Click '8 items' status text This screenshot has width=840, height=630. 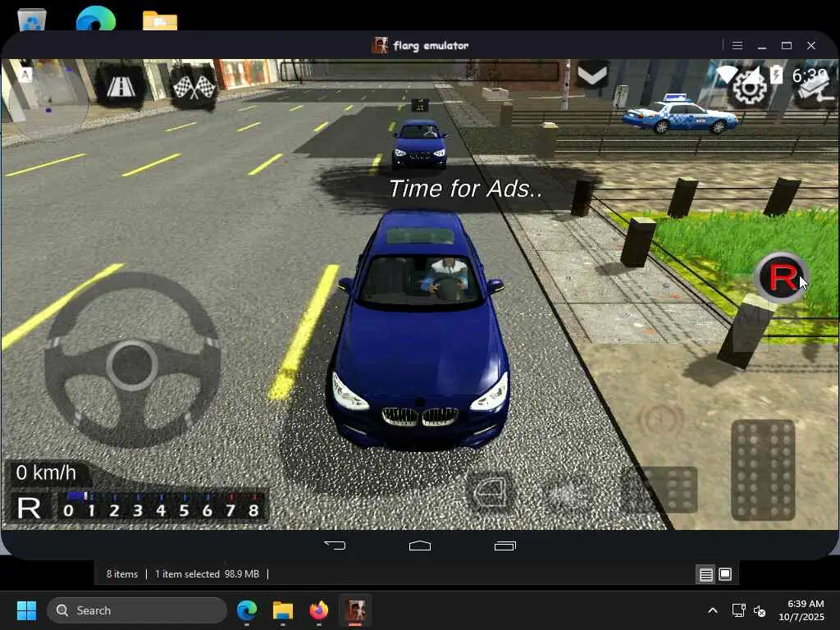tap(122, 574)
